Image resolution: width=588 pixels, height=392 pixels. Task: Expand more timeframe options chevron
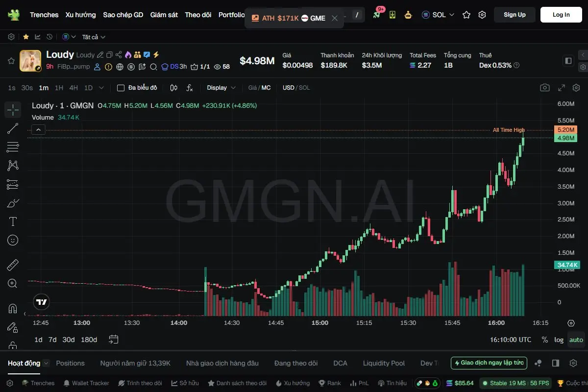(x=101, y=88)
